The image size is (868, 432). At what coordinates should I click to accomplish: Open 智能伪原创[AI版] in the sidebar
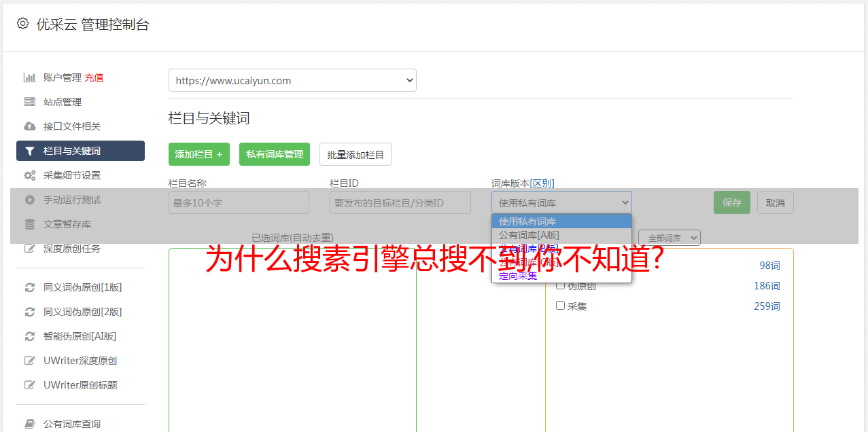(80, 336)
